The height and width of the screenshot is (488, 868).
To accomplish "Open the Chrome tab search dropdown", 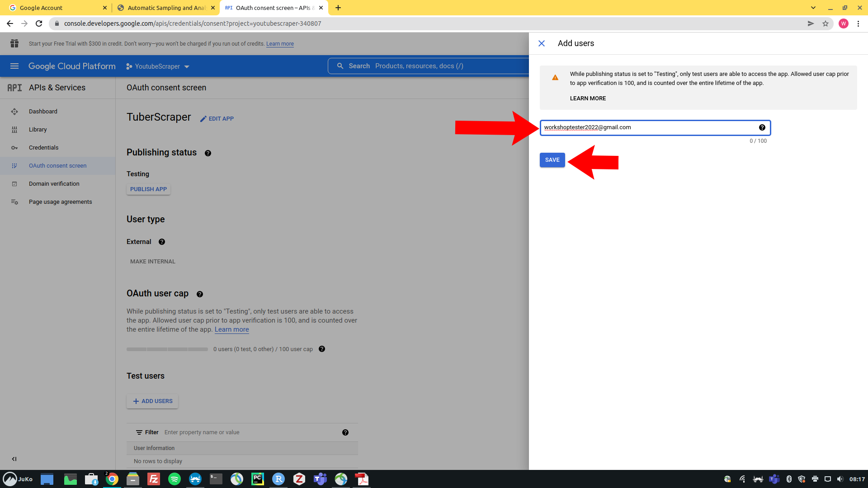I will pos(813,8).
